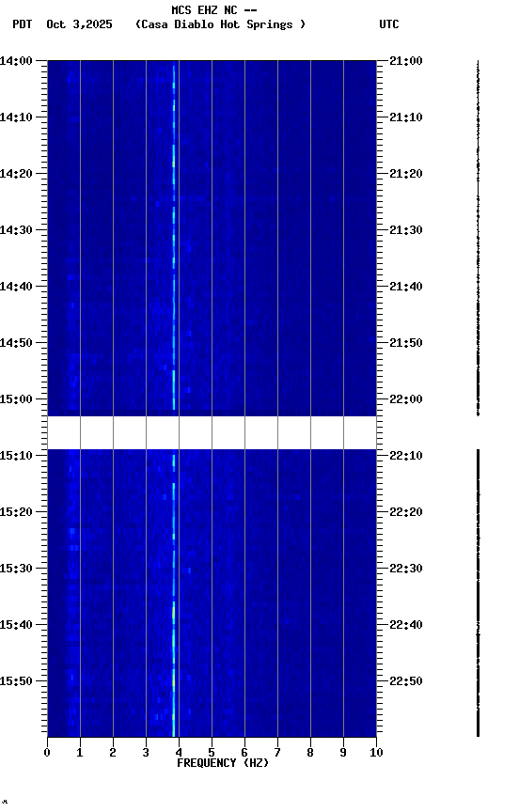
Task: Click the 14:00 PDT time label
Action: [16, 61]
